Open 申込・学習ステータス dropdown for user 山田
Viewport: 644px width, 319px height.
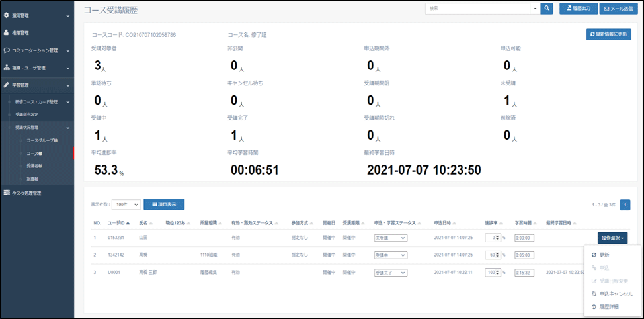[390, 238]
